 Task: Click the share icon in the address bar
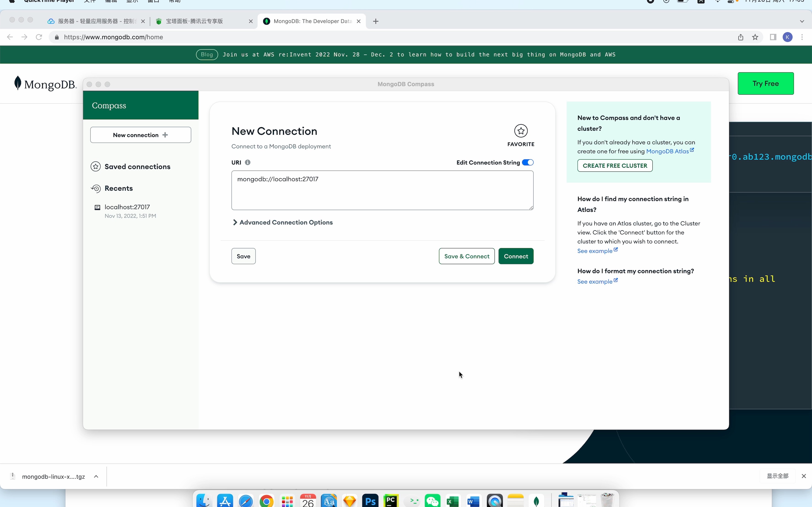[x=741, y=37]
